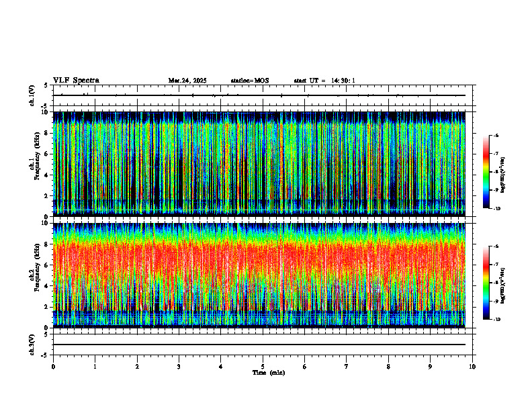Click time axis tick label "10"
The image size is (532, 411).
[472, 367]
